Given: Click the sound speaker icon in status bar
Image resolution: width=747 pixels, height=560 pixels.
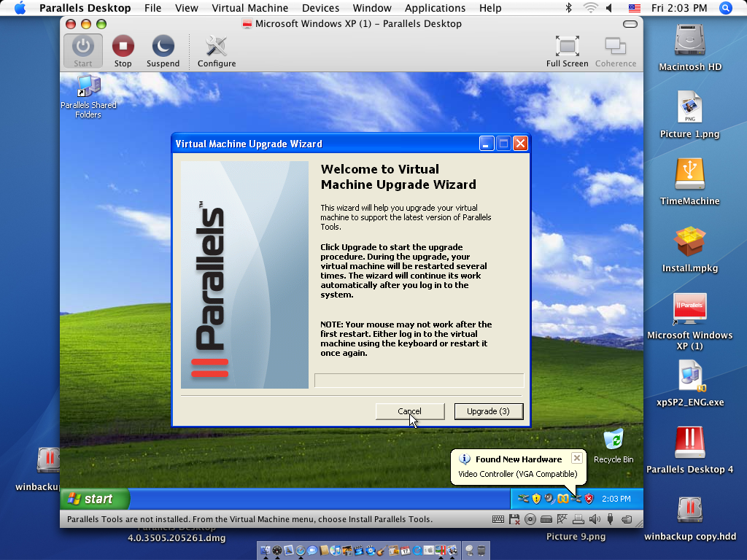Looking at the screenshot, I should (x=595, y=519).
